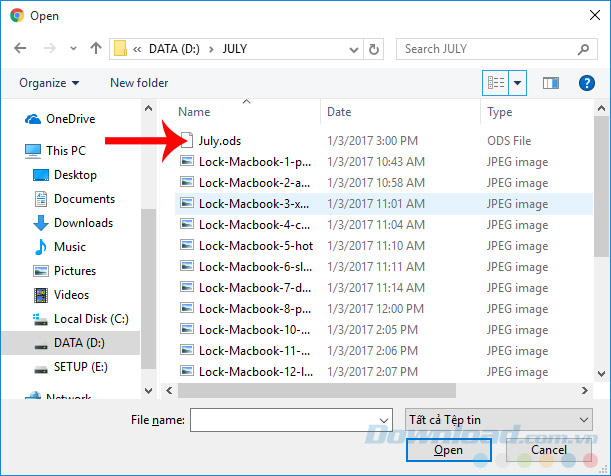The image size is (611, 476).
Task: Click the forward navigation arrow
Action: tap(49, 48)
